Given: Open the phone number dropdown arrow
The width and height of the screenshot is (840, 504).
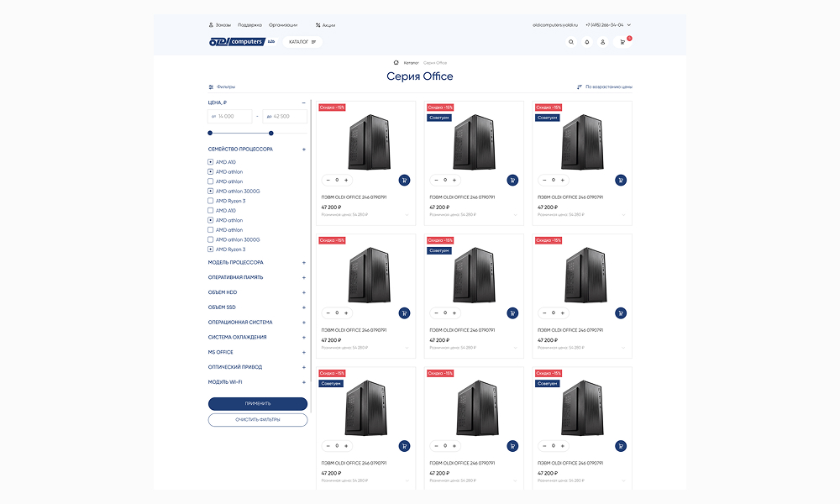Looking at the screenshot, I should [629, 25].
